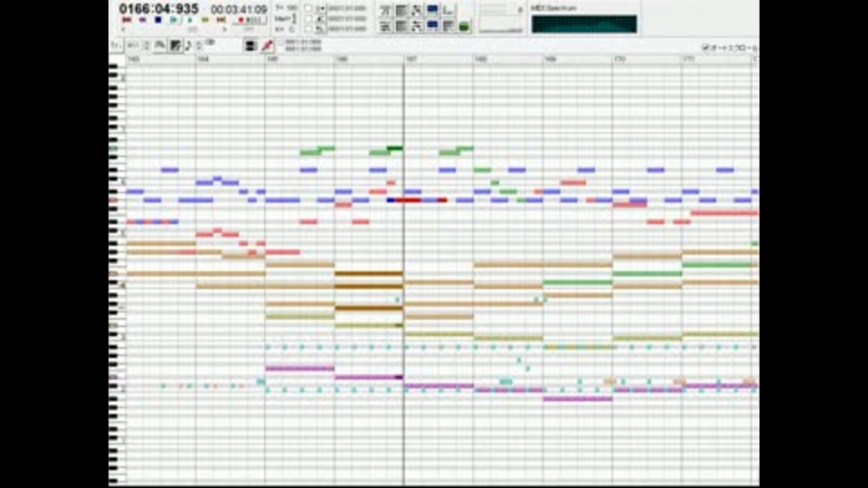
Task: Tick the middle checkbox beside meter field
Action: [x=307, y=19]
